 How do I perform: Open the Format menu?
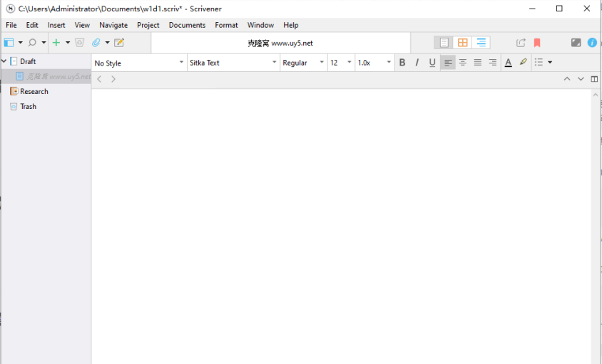click(x=227, y=25)
